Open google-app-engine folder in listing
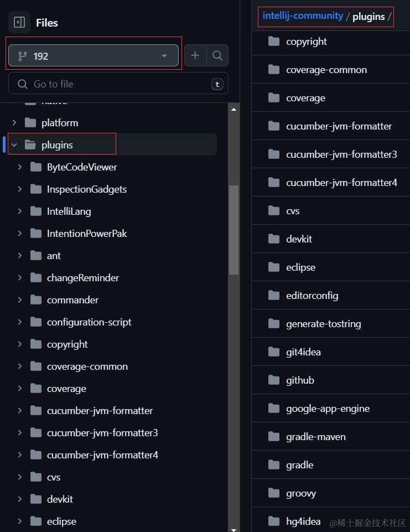This screenshot has height=532, width=410. (328, 409)
